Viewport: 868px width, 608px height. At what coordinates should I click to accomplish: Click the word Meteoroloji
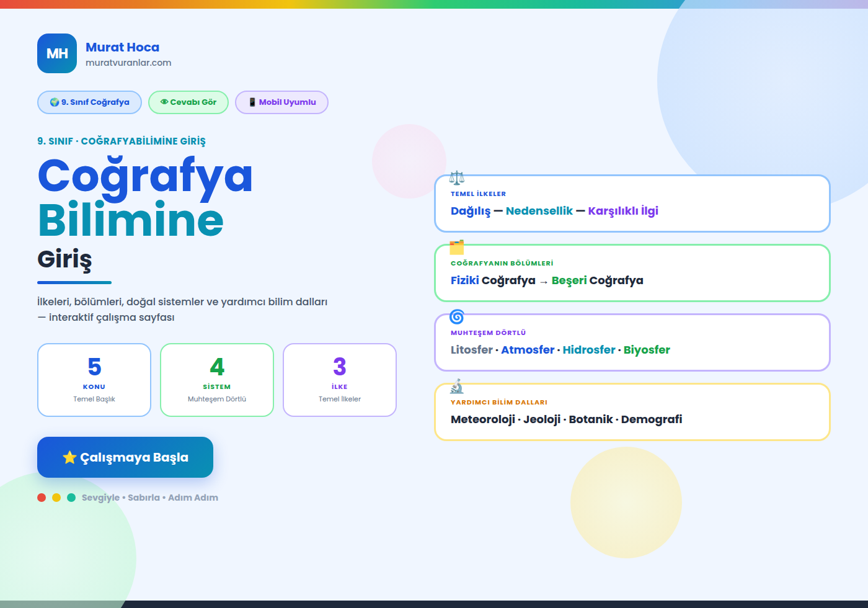tap(483, 419)
